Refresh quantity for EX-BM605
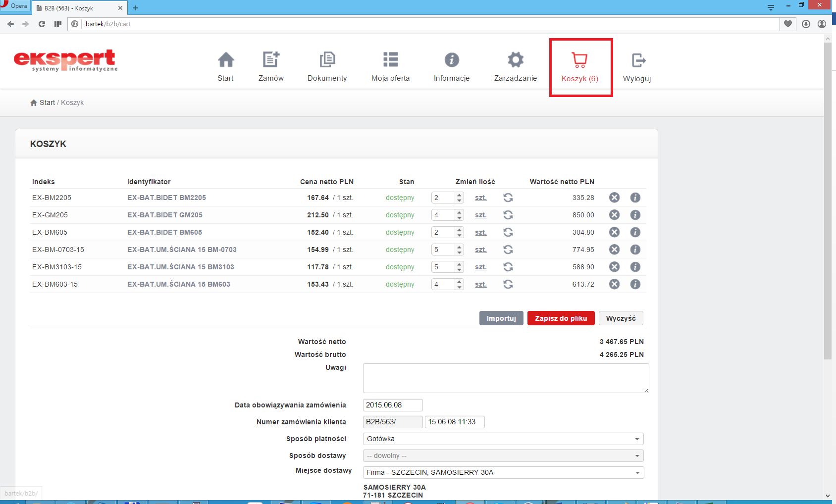Viewport: 836px width, 504px height. [508, 232]
